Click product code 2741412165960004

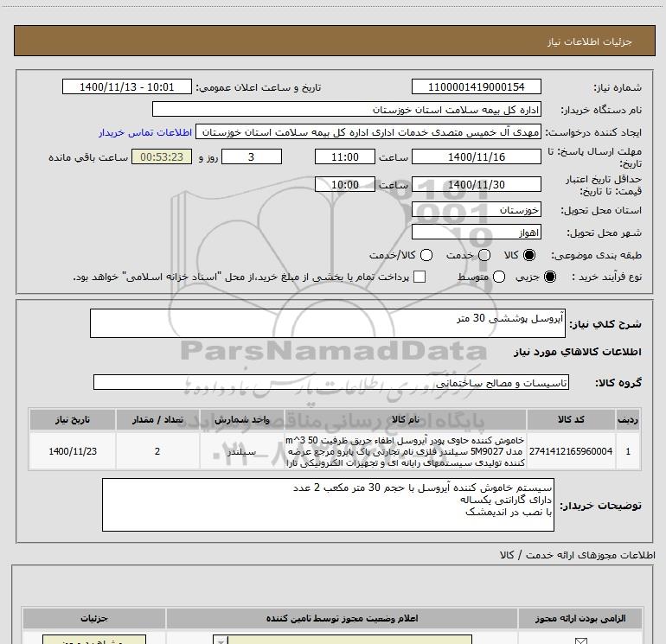571,451
